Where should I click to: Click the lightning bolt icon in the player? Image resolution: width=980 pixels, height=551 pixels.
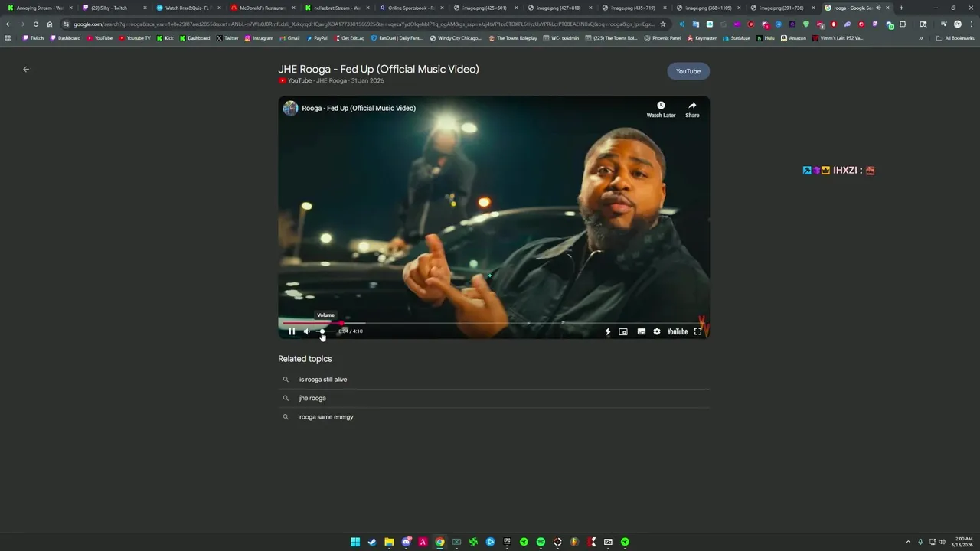click(608, 331)
